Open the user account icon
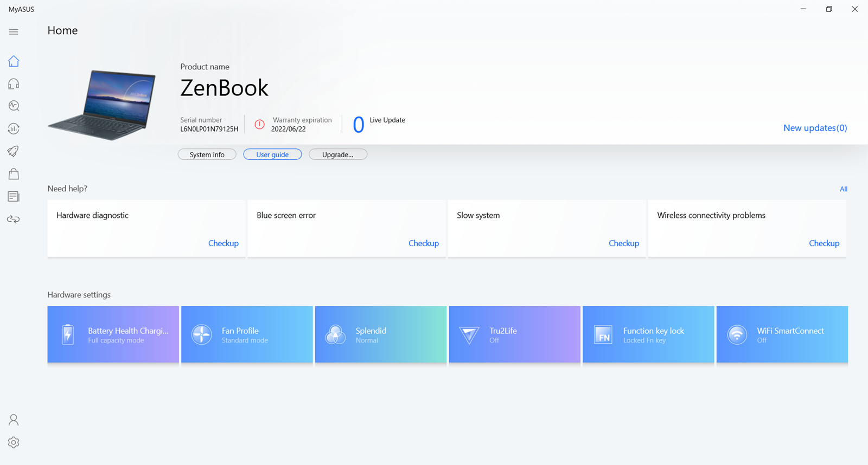This screenshot has height=465, width=868. click(x=14, y=420)
